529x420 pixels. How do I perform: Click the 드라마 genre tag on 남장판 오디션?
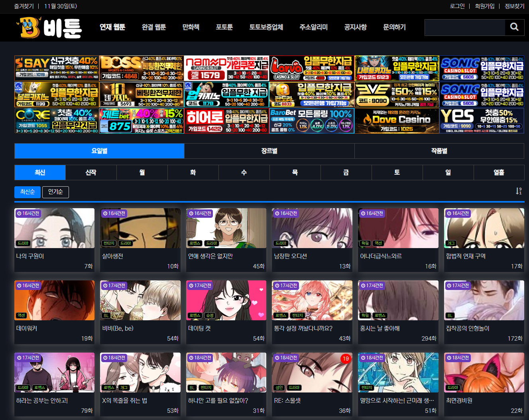(281, 243)
